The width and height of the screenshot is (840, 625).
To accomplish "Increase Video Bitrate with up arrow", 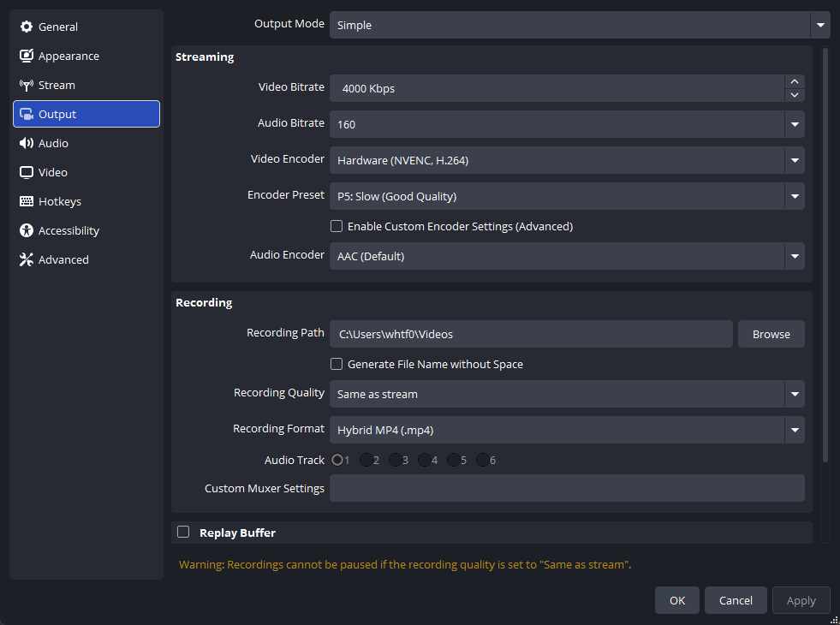I will pos(795,81).
